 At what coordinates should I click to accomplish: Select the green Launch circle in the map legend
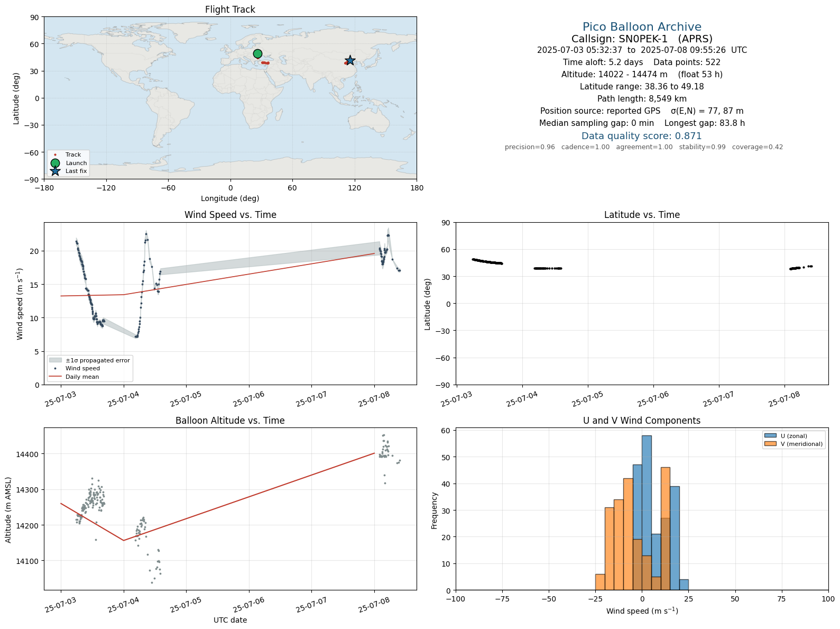(x=55, y=163)
